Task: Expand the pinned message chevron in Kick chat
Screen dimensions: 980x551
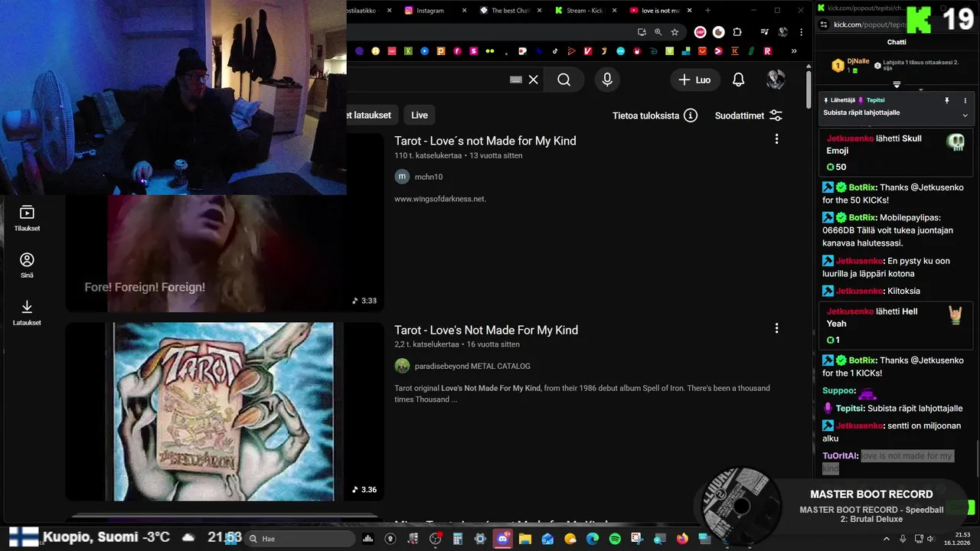Action: click(x=965, y=115)
